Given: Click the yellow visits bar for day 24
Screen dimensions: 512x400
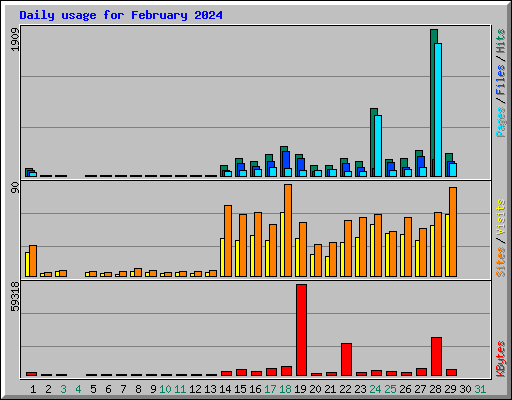Looking at the screenshot, I should [372, 250].
